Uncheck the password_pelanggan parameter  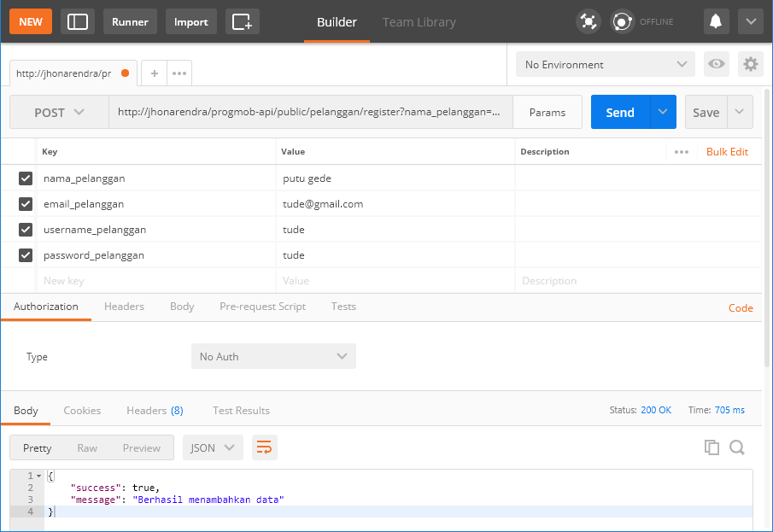(26, 255)
